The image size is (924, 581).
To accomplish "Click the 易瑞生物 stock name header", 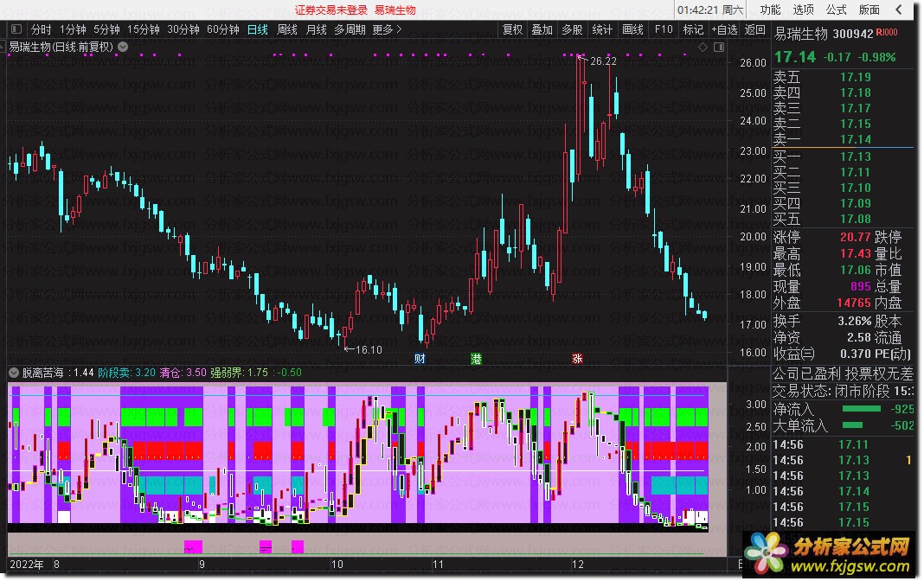I will click(801, 34).
